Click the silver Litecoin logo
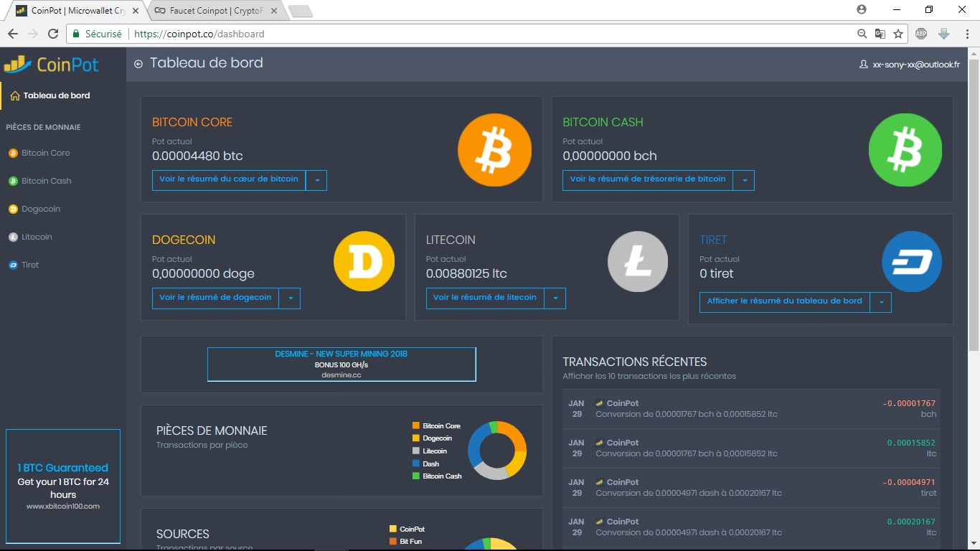The image size is (980, 551). click(x=638, y=261)
